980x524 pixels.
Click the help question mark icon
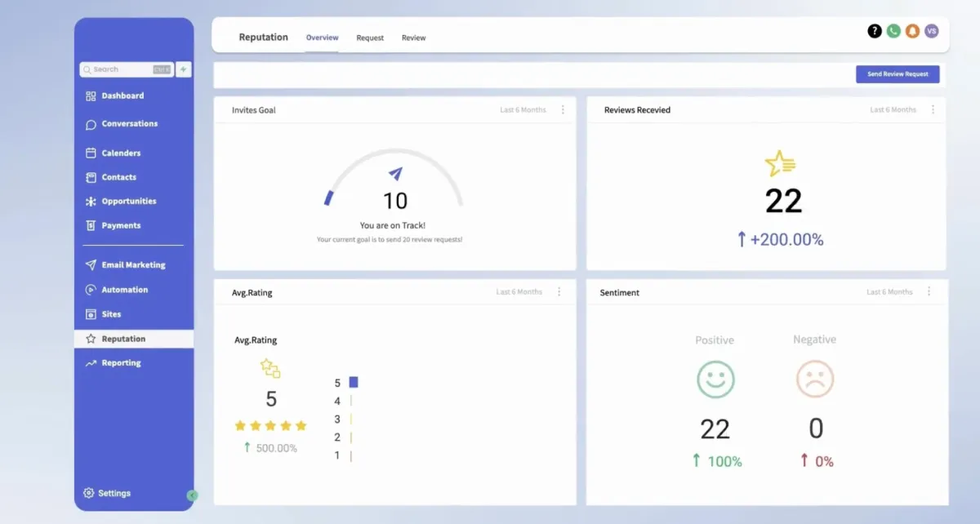click(875, 31)
